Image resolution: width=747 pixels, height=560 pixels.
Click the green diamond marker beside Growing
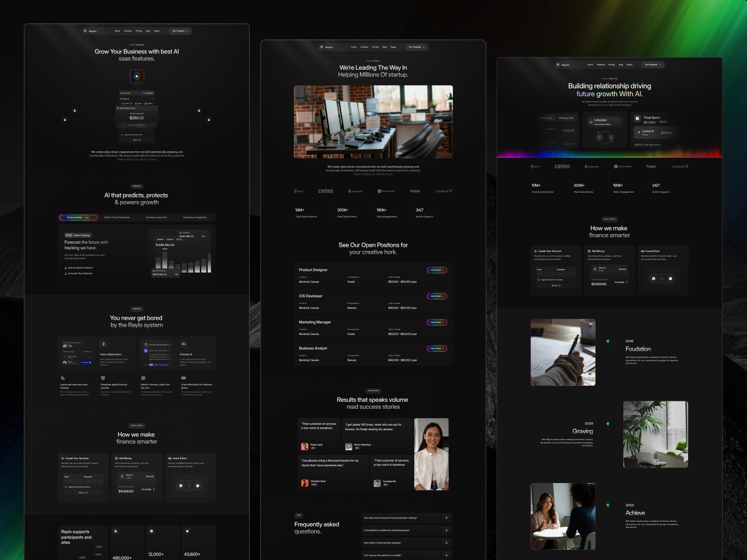608,424
